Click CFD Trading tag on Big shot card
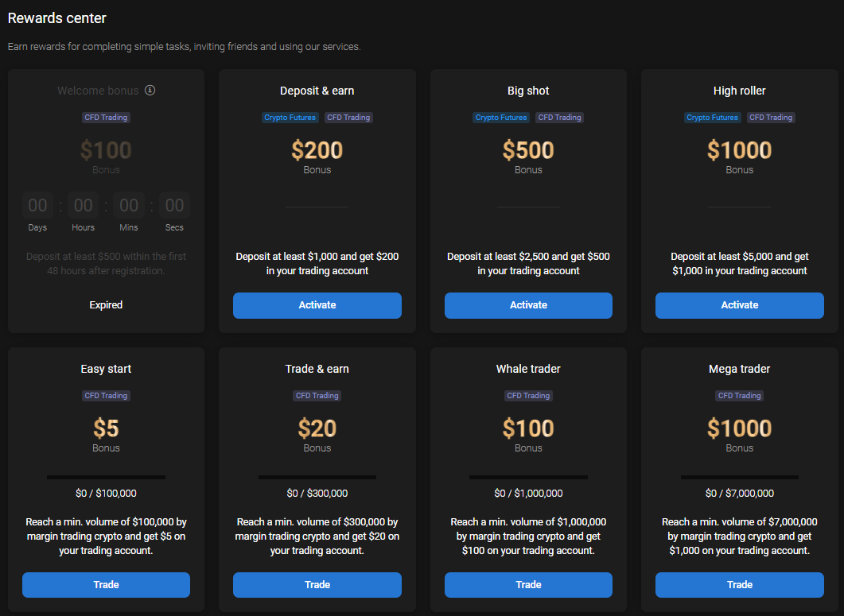 (x=560, y=118)
